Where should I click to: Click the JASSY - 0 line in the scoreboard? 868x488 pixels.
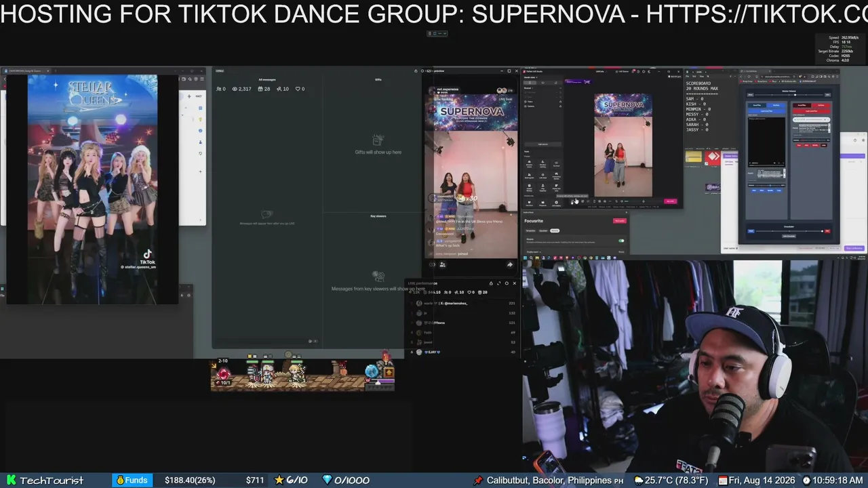click(x=697, y=129)
